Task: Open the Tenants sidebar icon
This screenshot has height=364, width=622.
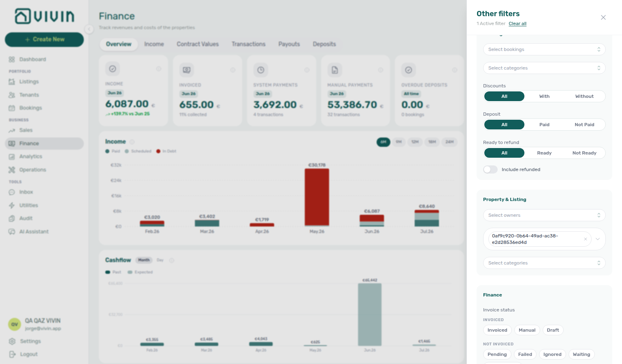Action: click(12, 95)
